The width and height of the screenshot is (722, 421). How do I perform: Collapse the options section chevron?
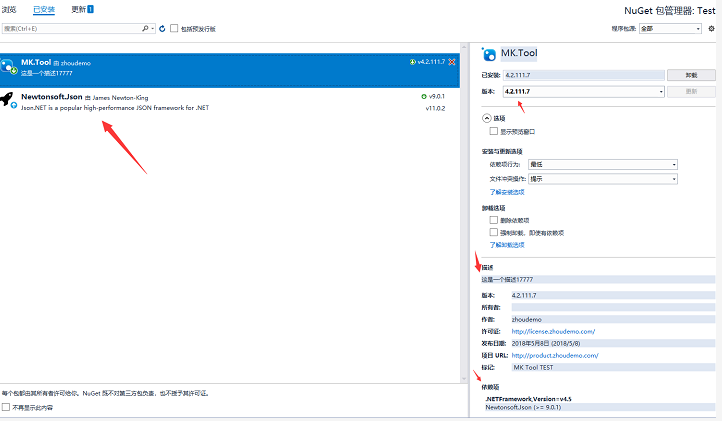487,118
